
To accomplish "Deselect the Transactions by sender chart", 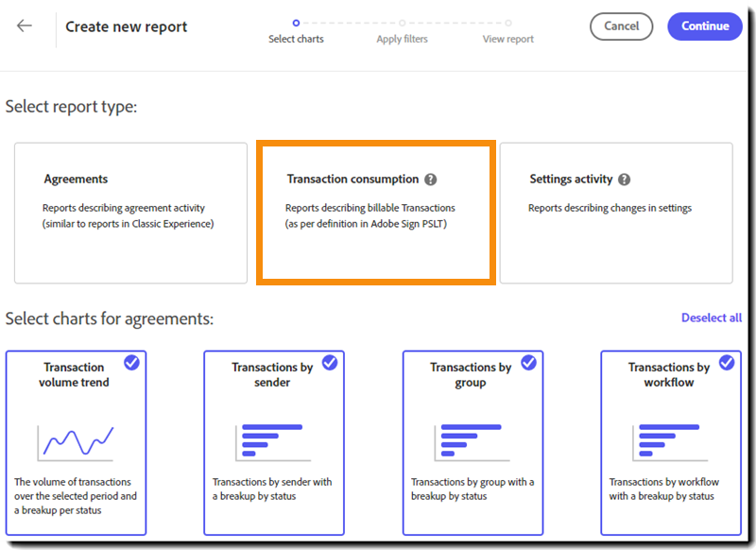I will point(332,363).
